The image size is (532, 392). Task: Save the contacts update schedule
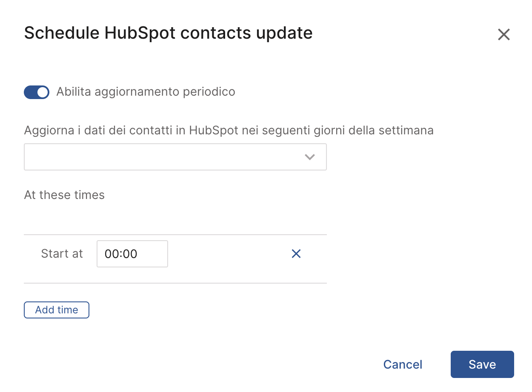click(x=482, y=364)
